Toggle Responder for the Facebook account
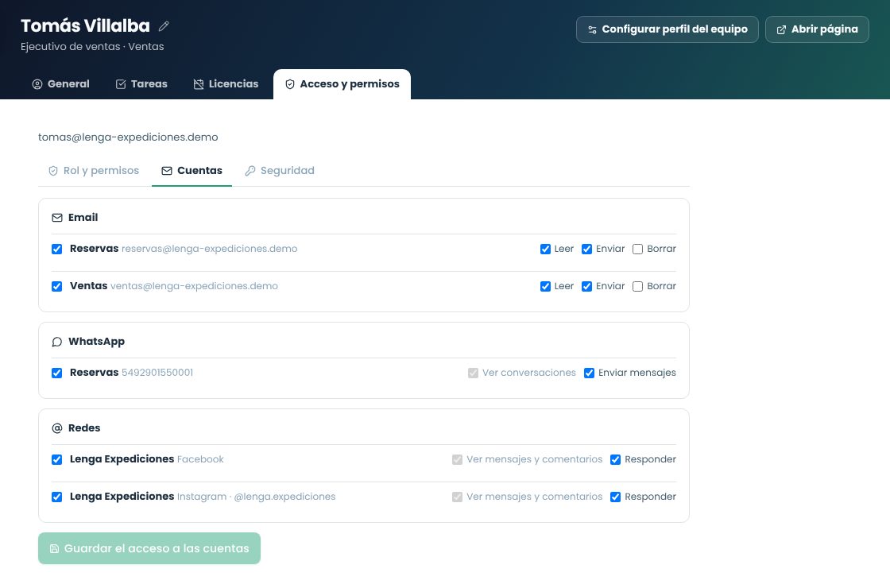 click(x=615, y=460)
